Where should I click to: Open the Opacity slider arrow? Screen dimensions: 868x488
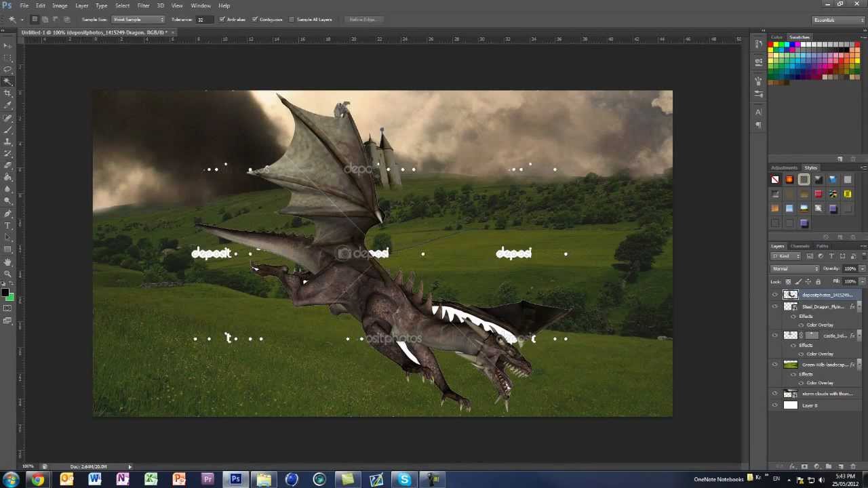[861, 268]
